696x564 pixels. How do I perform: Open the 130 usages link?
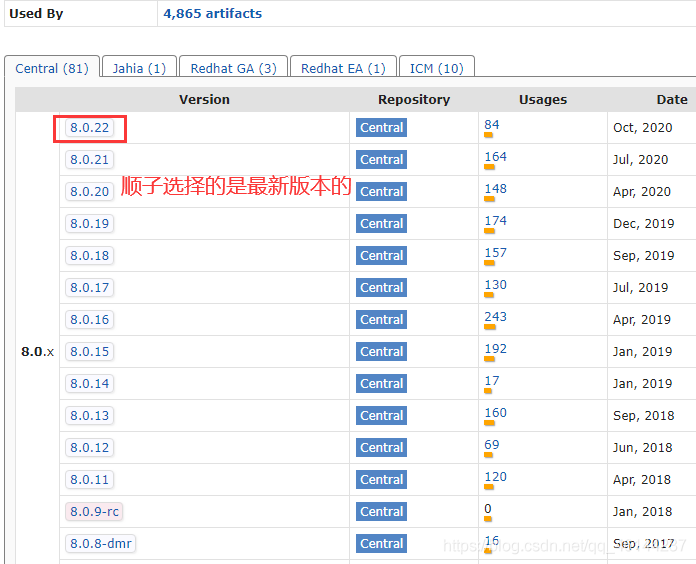click(x=495, y=284)
